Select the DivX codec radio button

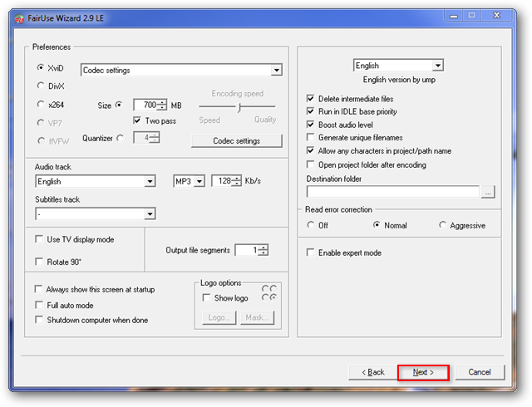pos(41,86)
